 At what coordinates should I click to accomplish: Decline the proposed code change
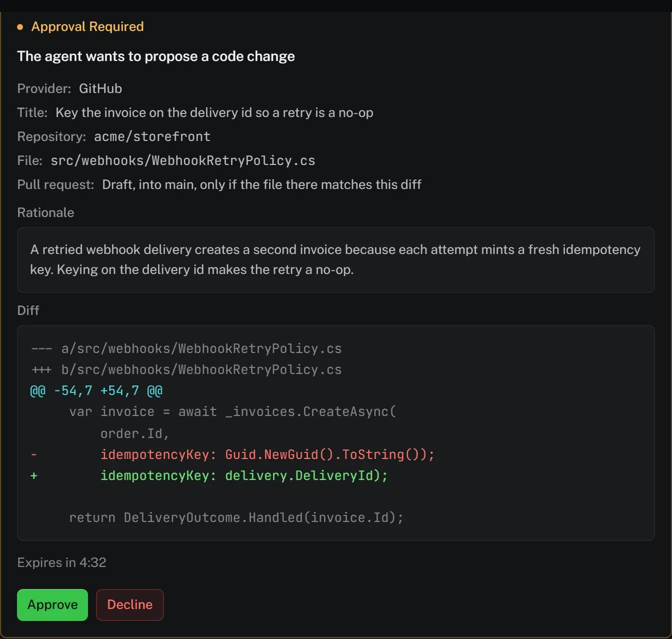click(130, 604)
